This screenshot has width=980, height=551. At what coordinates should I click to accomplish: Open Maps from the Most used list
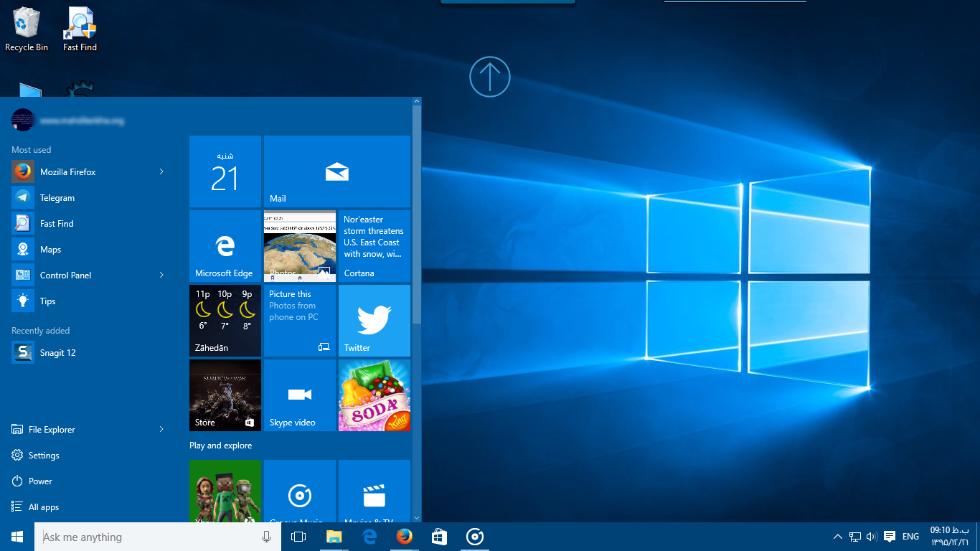tap(89, 250)
